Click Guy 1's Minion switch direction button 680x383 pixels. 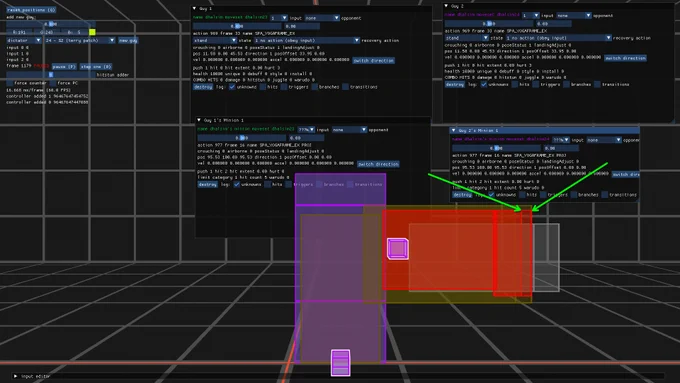click(x=378, y=164)
